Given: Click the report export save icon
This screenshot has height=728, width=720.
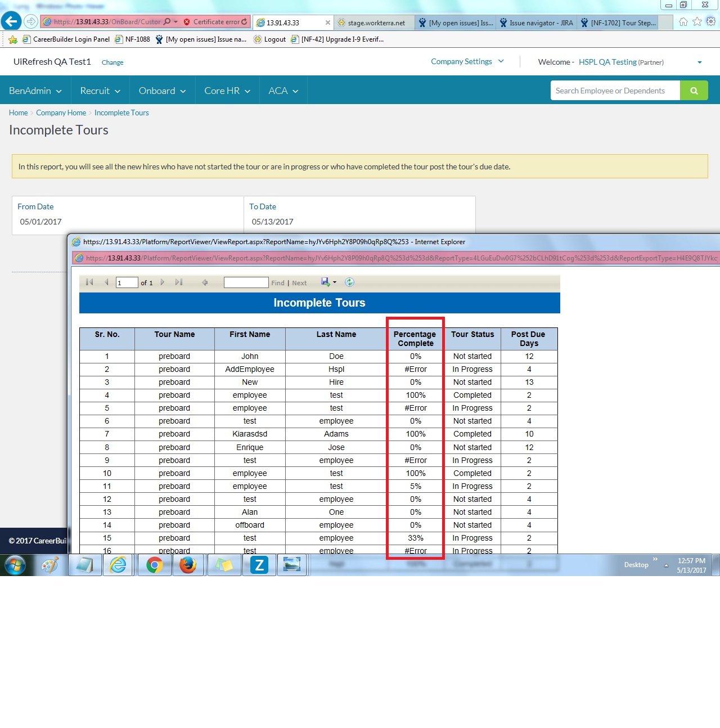Looking at the screenshot, I should click(x=326, y=282).
